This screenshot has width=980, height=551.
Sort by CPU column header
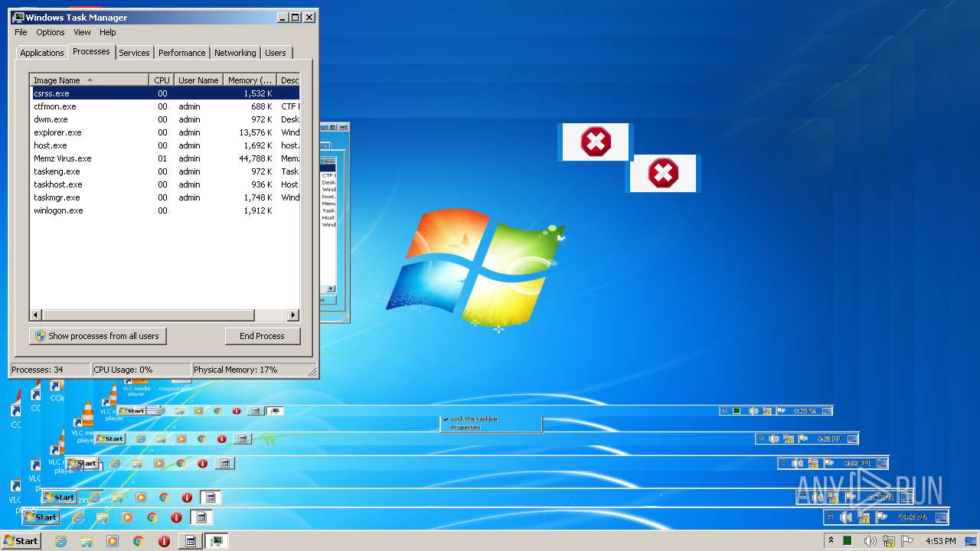162,80
